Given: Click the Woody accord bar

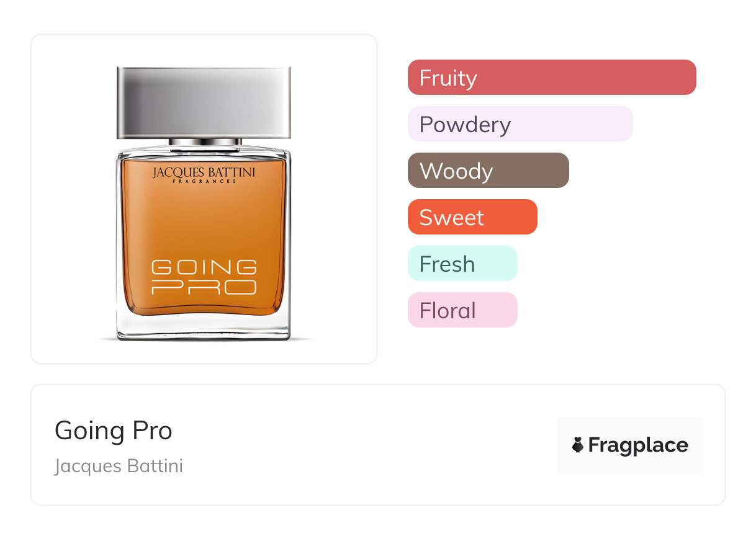Looking at the screenshot, I should point(488,171).
